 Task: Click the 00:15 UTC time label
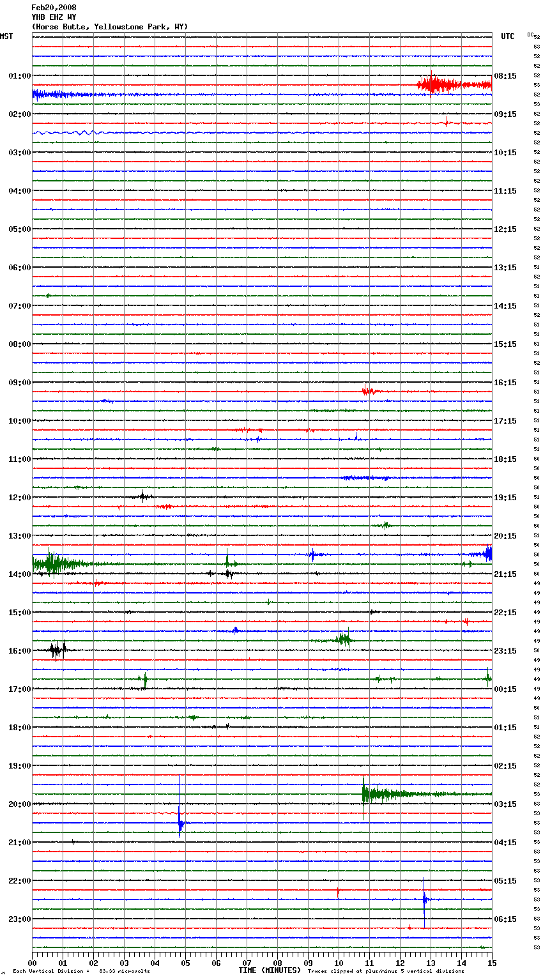pyautogui.click(x=505, y=689)
